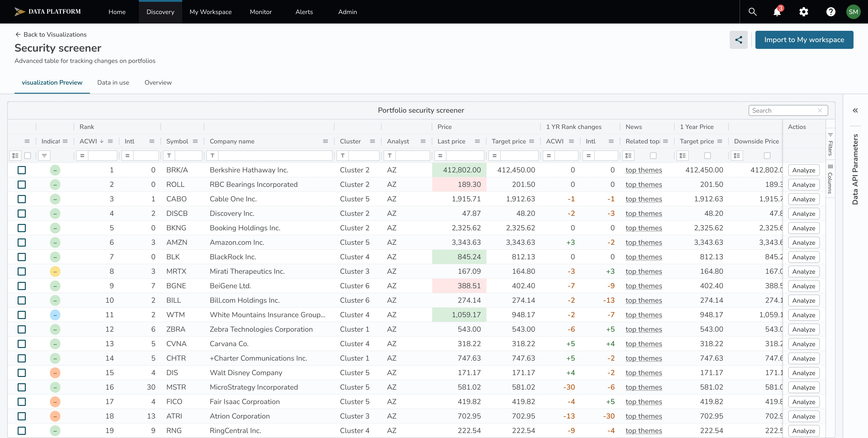
Task: Sort by ACWI rank column header
Action: (x=88, y=141)
